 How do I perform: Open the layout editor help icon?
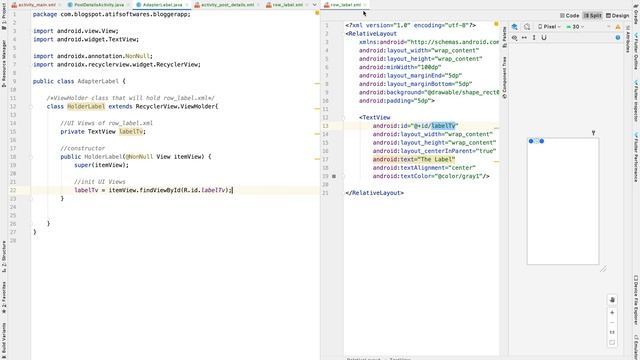coord(618,38)
